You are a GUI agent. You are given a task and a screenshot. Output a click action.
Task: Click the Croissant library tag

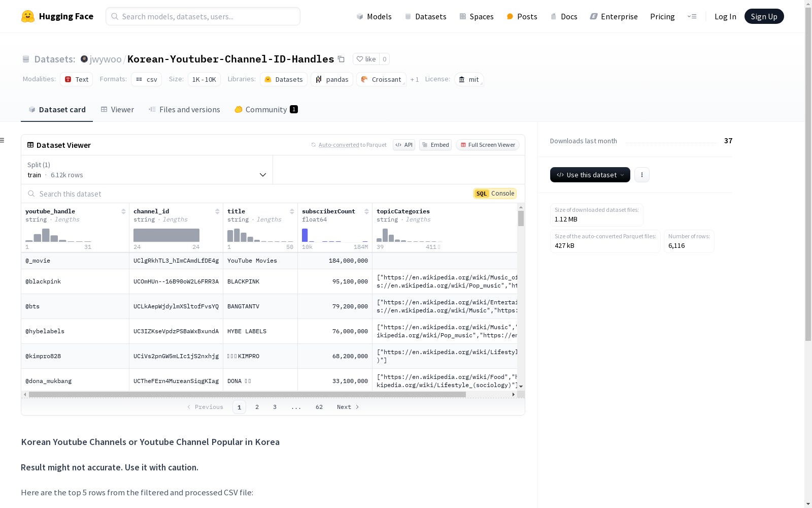coord(381,79)
